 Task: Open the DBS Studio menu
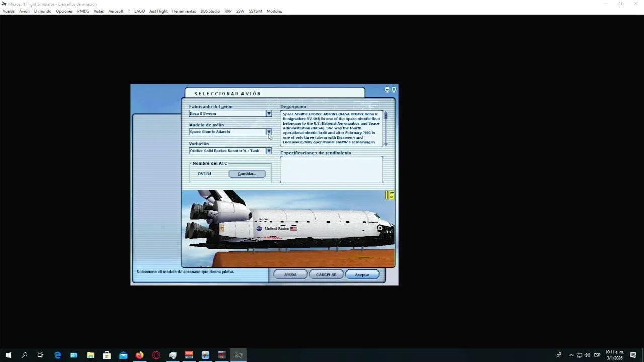210,11
